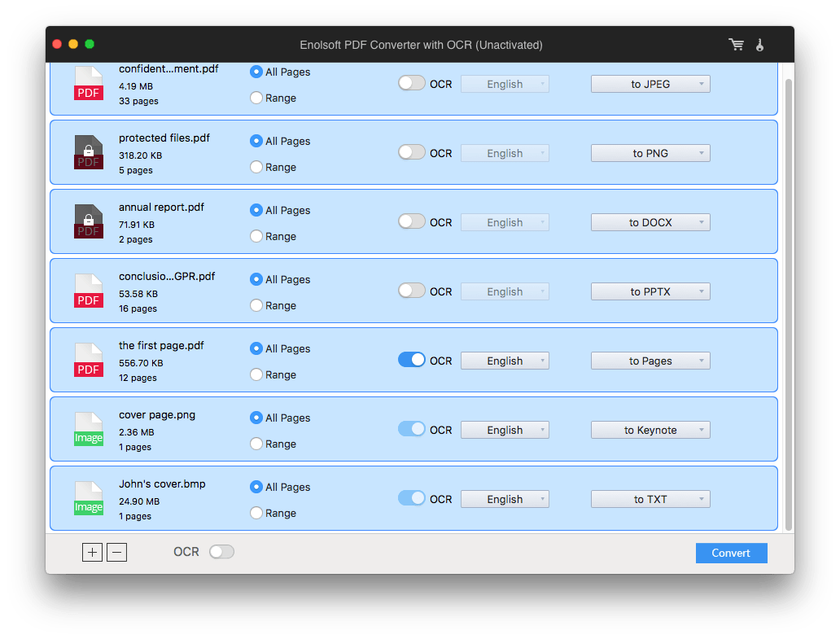Click file size '556.70 KB'
The width and height of the screenshot is (840, 639).
[141, 362]
